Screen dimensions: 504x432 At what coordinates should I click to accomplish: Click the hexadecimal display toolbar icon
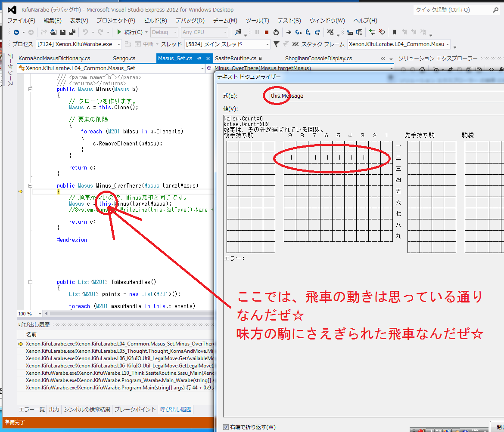330,32
